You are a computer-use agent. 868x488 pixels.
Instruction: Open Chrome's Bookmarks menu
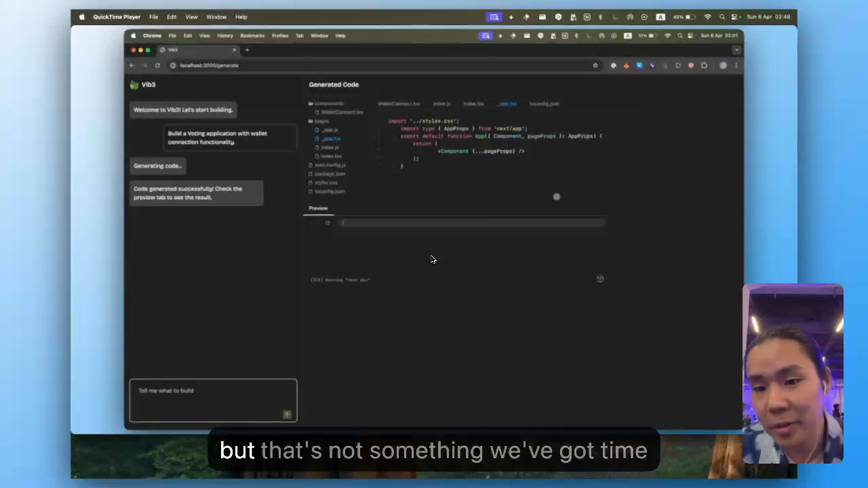coord(252,36)
